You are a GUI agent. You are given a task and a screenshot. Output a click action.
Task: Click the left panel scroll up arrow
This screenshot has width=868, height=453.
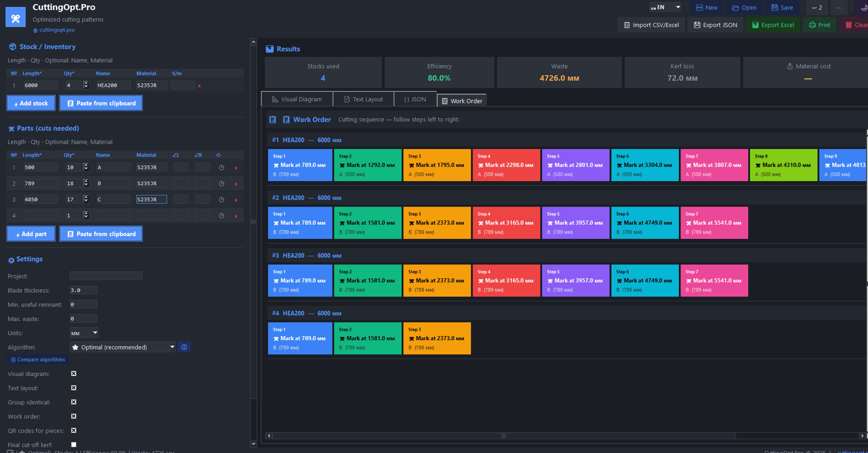(253, 42)
